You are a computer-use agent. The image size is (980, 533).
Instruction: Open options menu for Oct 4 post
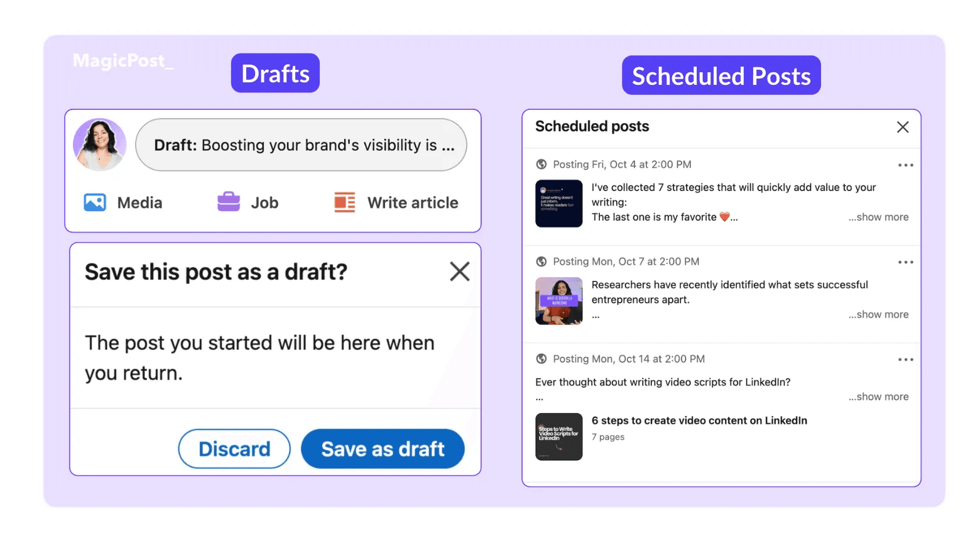[x=905, y=165]
